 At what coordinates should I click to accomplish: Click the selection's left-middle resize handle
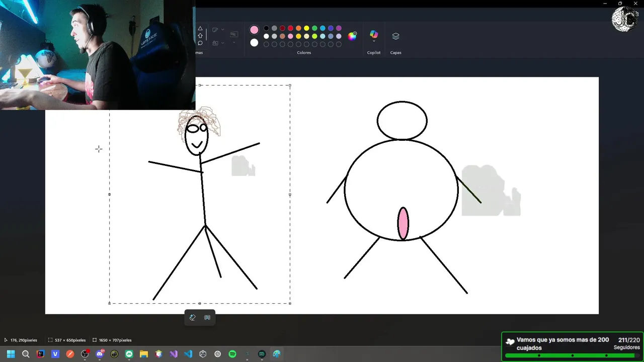(110, 194)
